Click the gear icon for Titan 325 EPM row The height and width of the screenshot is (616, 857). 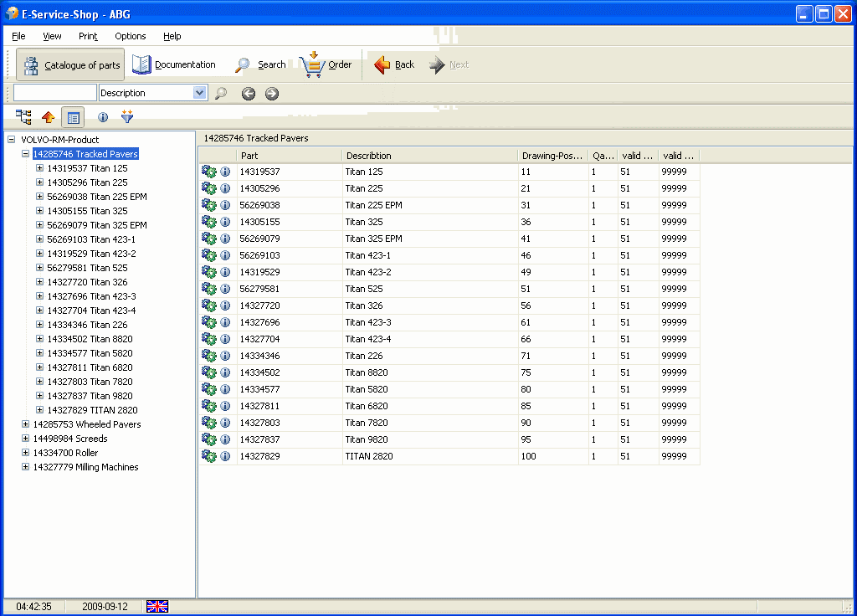(x=208, y=239)
